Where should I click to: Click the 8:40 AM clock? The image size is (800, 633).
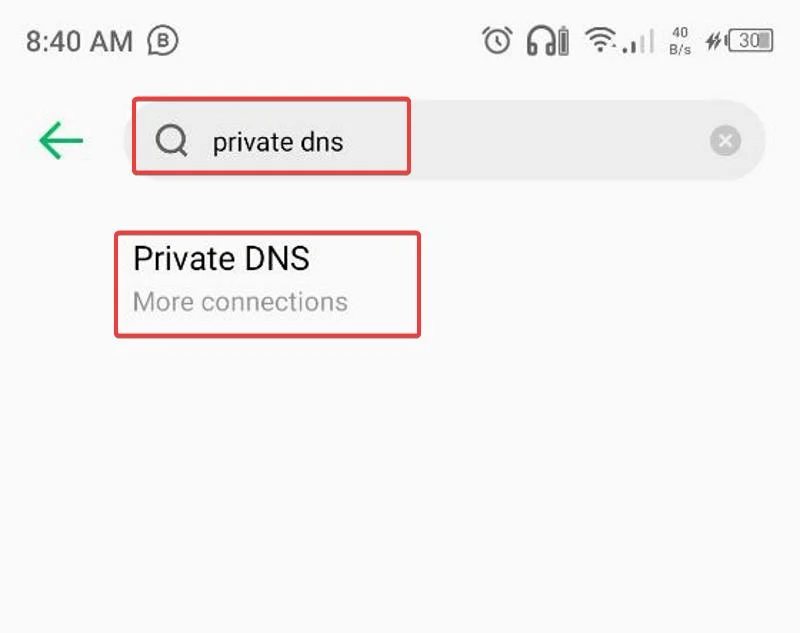pos(79,41)
